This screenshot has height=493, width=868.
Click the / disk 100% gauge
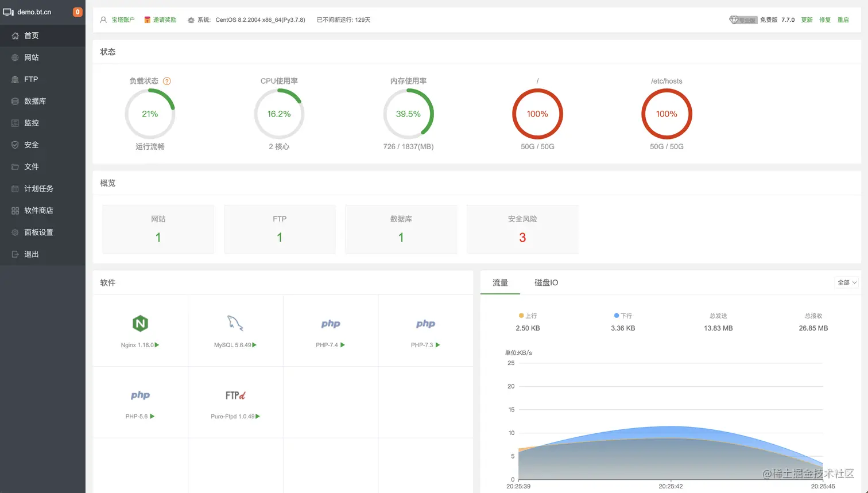(x=537, y=114)
